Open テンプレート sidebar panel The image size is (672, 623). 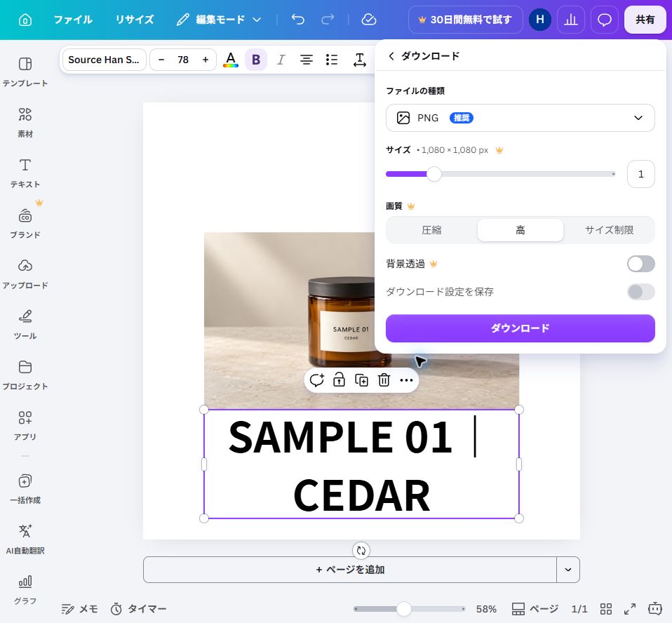pos(25,72)
